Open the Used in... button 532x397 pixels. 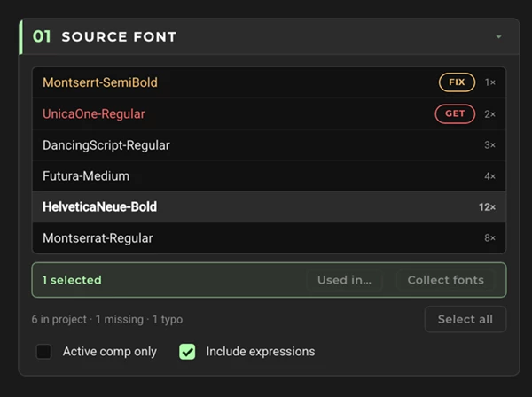click(x=344, y=280)
